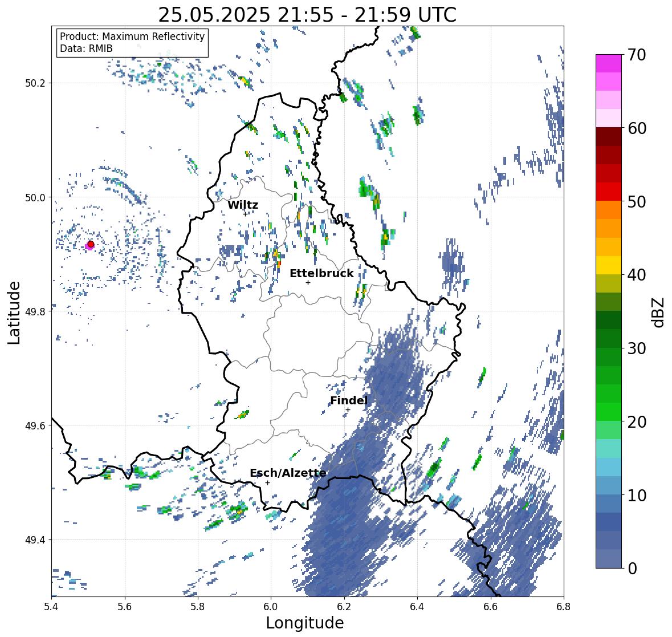672x637 pixels.
Task: Click the 6.6 longitude tick label
Action: (x=491, y=606)
